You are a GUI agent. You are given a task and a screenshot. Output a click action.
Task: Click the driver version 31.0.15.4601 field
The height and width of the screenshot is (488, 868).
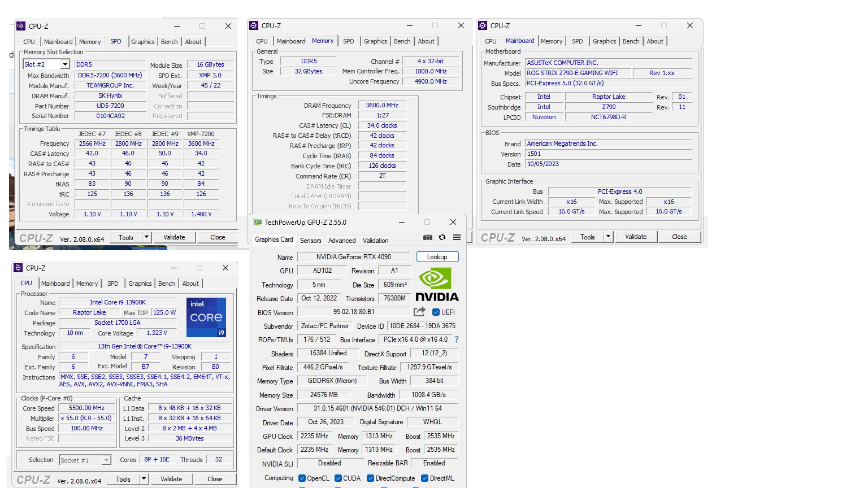coord(377,408)
